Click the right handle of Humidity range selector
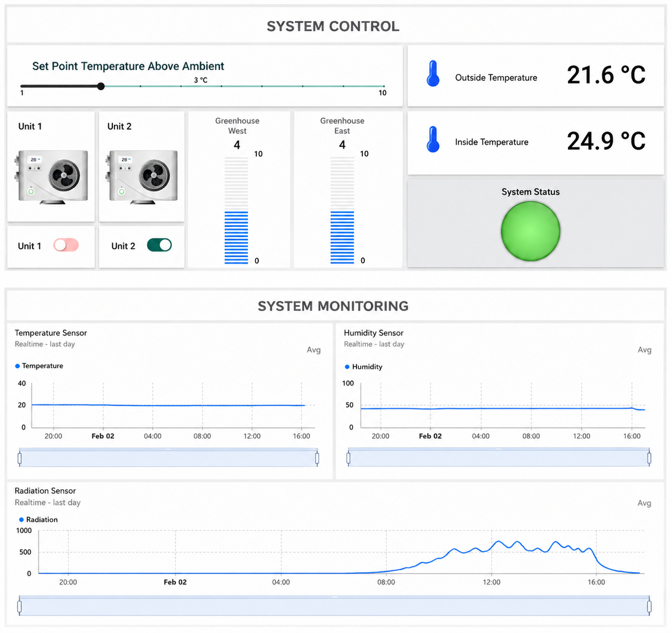The width and height of the screenshot is (672, 633). coord(649,458)
